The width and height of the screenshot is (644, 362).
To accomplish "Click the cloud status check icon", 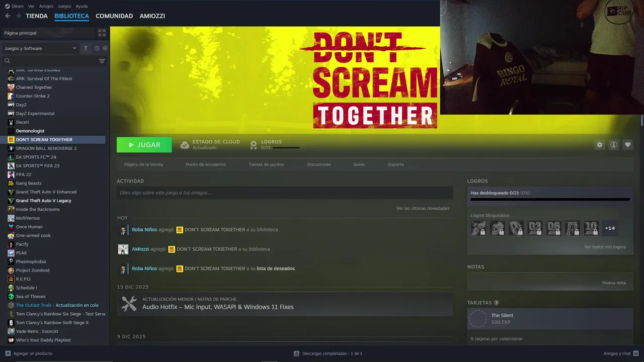I will pos(185,145).
